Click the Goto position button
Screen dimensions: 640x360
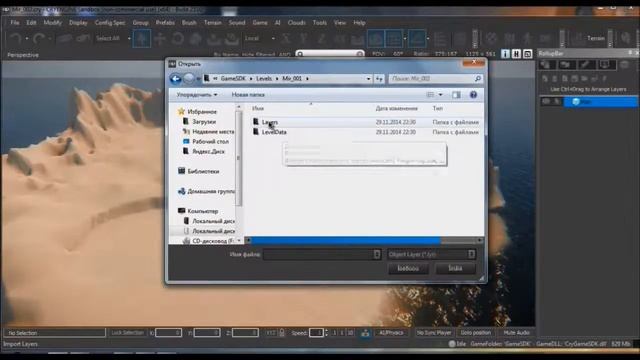476,333
